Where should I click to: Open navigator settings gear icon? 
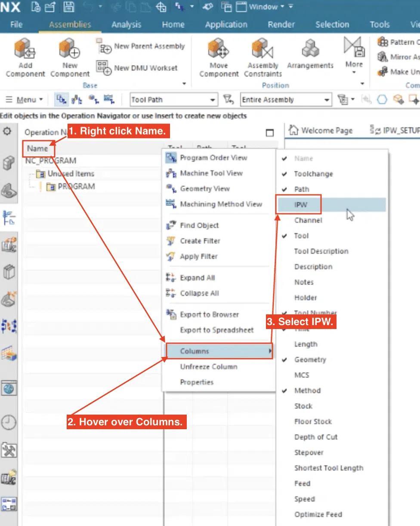point(7,131)
